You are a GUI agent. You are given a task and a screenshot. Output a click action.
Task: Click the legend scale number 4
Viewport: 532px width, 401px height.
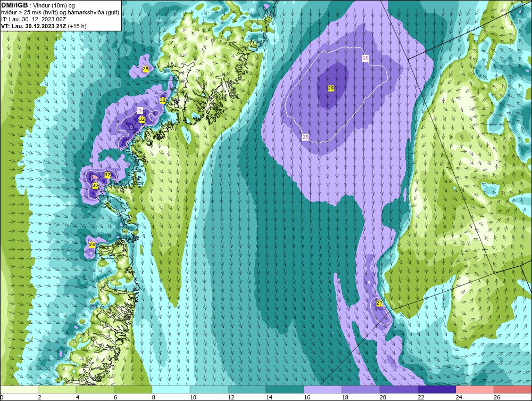78,397
